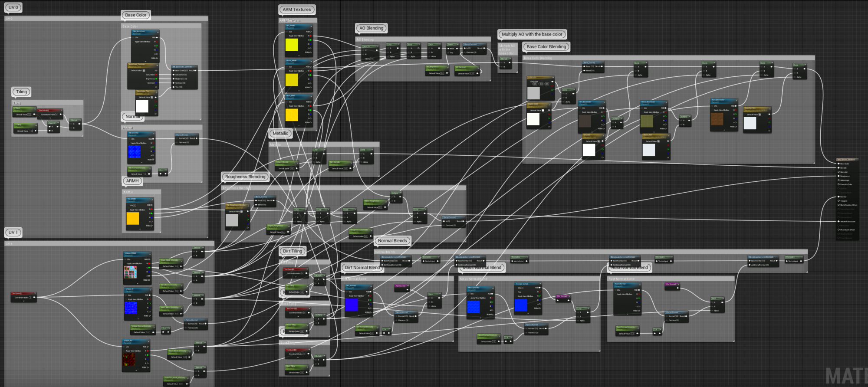Click the Emissive Color pin on the output node

(838, 184)
